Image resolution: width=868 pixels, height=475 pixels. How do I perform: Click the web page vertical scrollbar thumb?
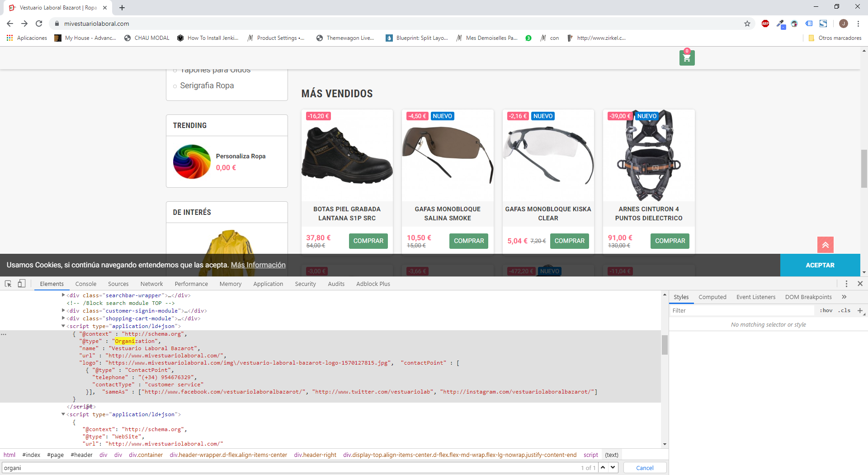[x=864, y=168]
